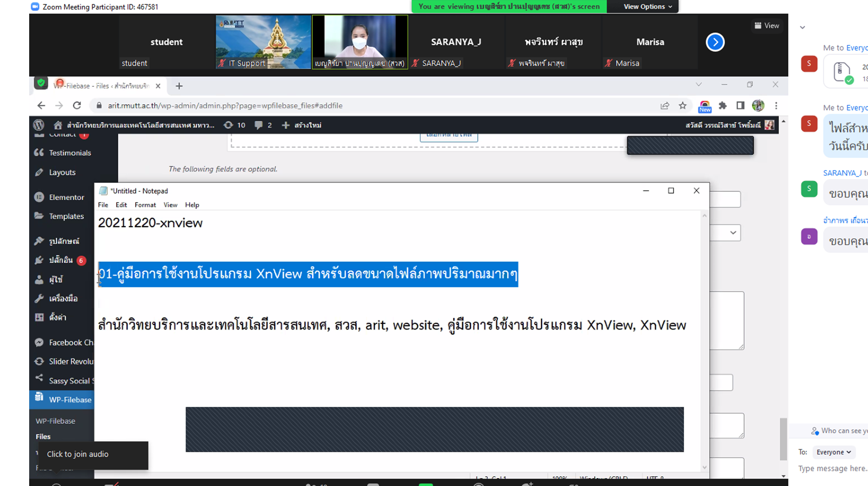
Task: Open the Everyone recipient dropdown in chat
Action: 834,452
